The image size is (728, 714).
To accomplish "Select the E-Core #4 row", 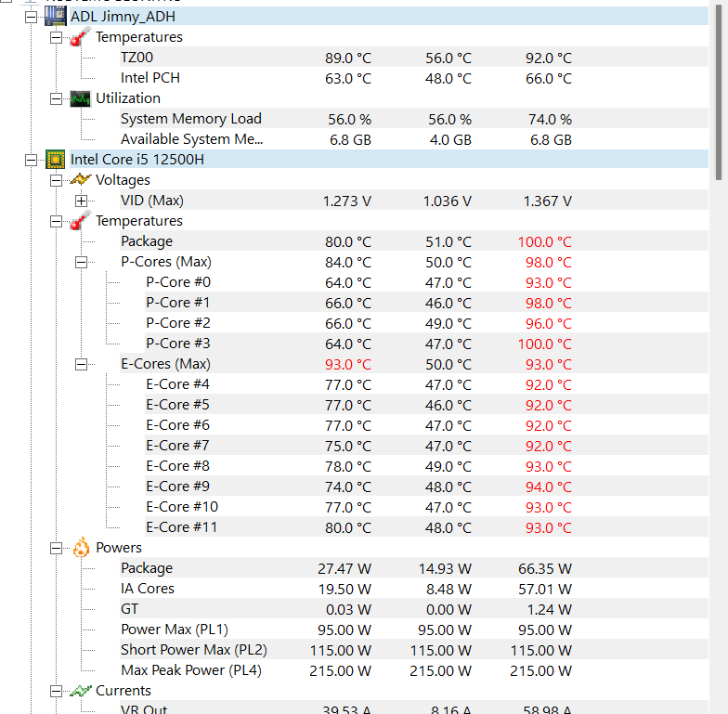I will (x=427, y=384).
